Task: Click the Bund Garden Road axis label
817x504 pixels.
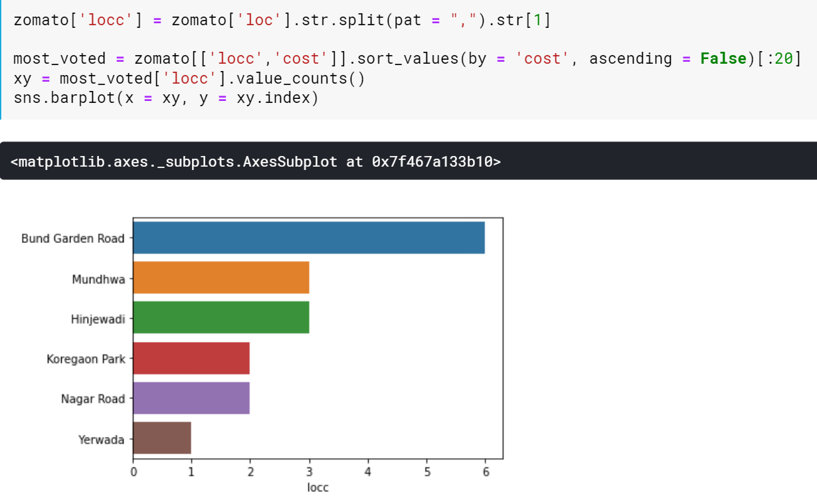Action: (73, 238)
